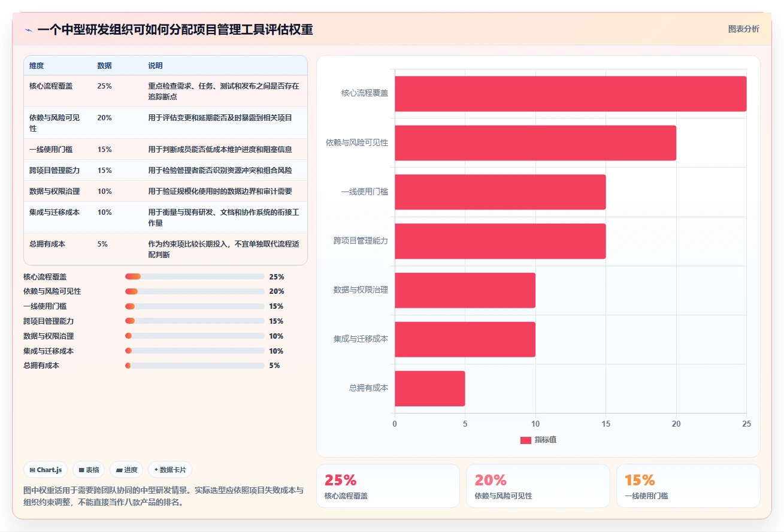Image resolution: width=784 pixels, height=532 pixels.
Task: Open the 25% 核心流程覆盖 stat card
Action: (x=388, y=486)
